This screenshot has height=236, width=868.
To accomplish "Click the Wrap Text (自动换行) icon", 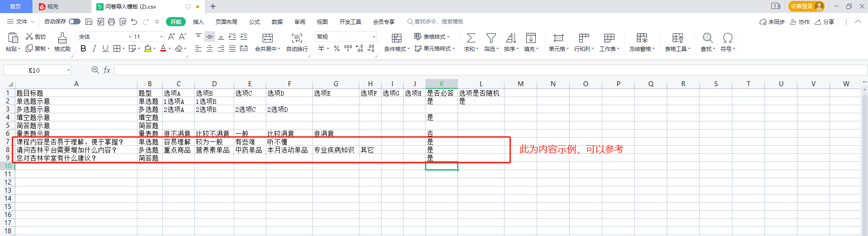I will click(x=297, y=38).
